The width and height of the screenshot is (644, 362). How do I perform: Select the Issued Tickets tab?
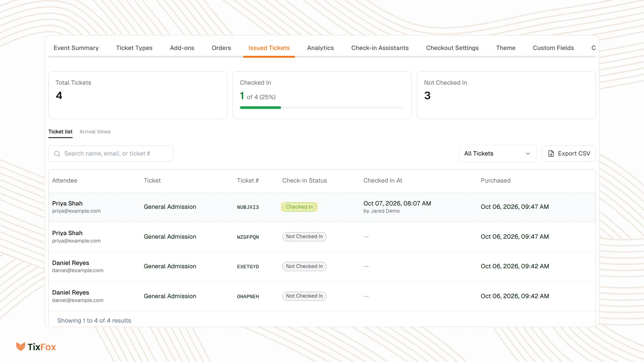[x=269, y=48]
